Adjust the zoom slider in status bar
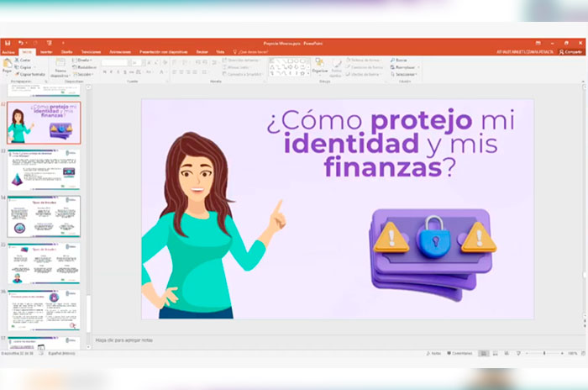Viewport: 588px width, 390px height. [x=546, y=353]
